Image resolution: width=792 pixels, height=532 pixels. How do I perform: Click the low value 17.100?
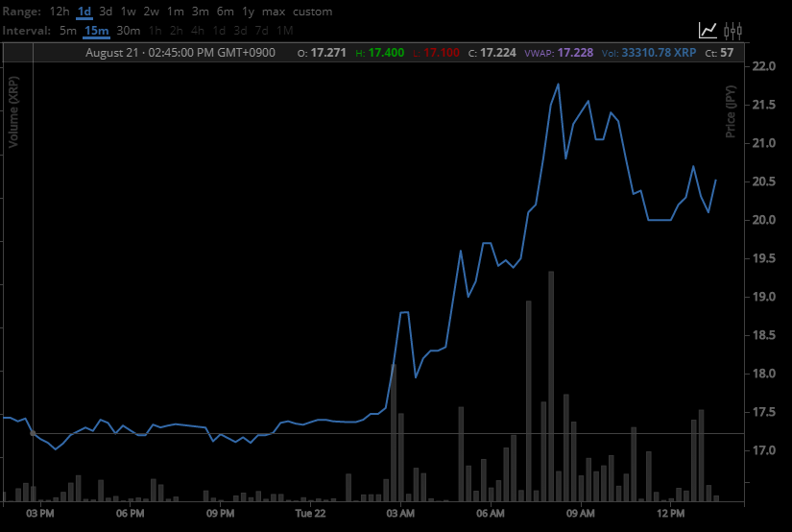coord(442,53)
